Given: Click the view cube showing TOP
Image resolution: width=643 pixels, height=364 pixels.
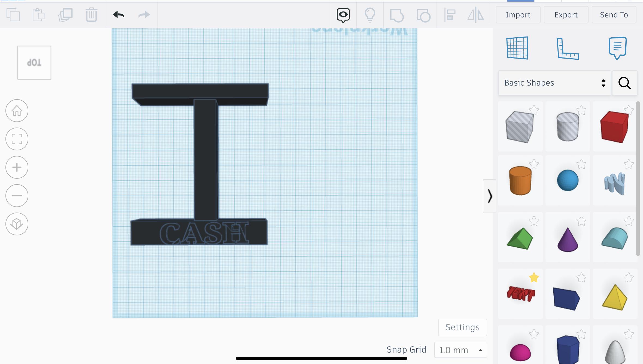Looking at the screenshot, I should (34, 63).
